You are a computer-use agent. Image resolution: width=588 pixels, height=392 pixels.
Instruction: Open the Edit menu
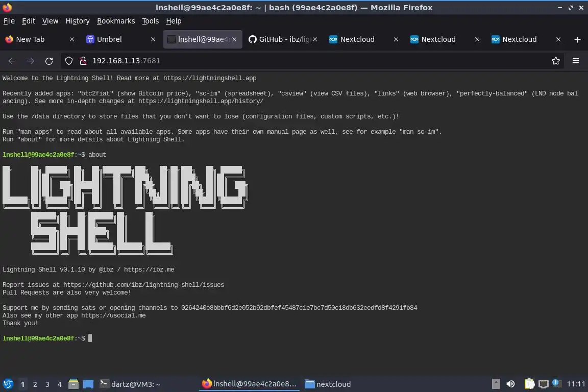pos(29,21)
